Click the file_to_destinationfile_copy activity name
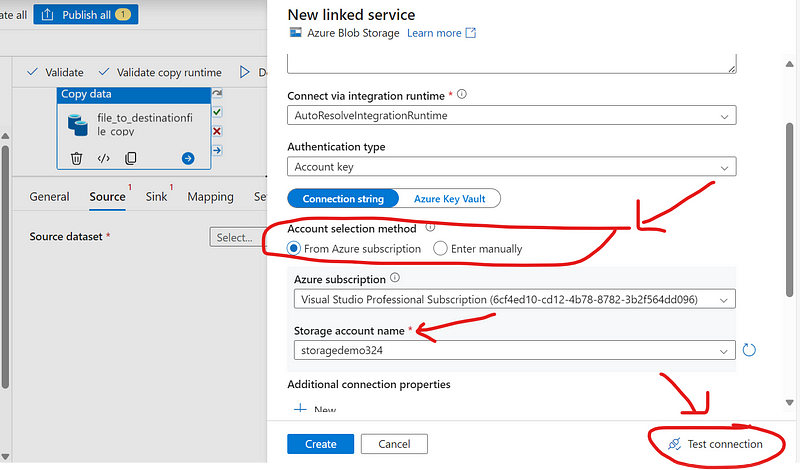 pyautogui.click(x=145, y=125)
